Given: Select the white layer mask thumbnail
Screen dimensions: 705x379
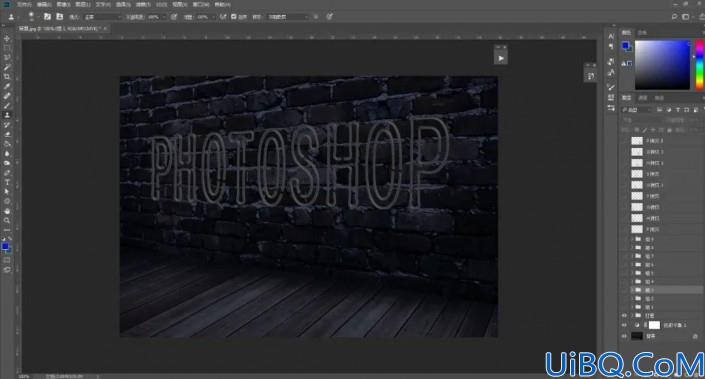Looking at the screenshot, I should 654,325.
